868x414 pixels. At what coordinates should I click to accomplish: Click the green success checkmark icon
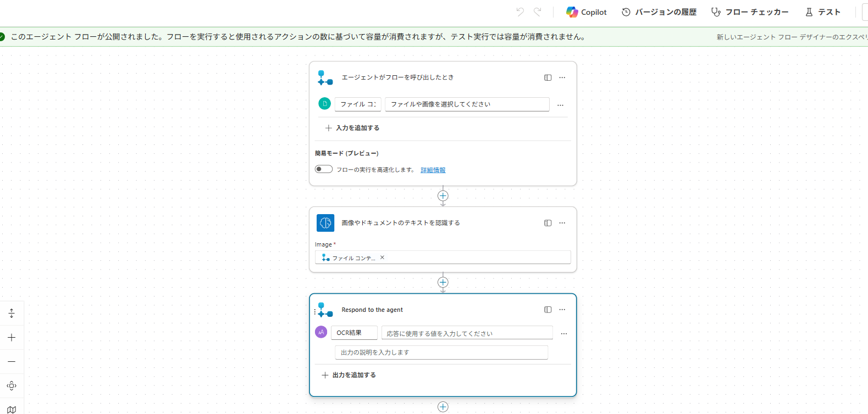(2, 37)
